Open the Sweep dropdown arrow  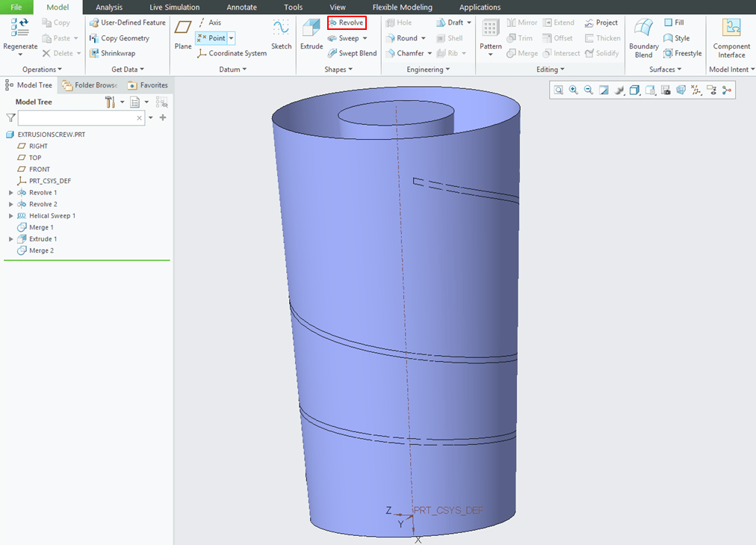365,38
